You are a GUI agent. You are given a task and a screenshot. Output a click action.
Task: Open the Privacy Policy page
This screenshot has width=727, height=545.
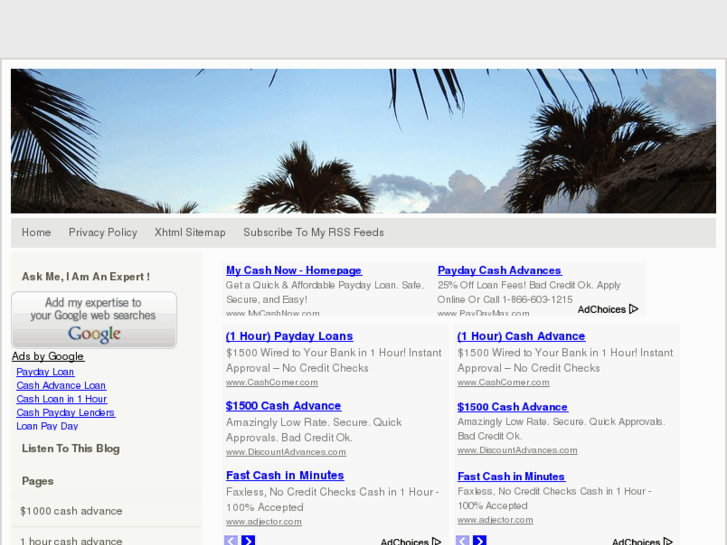coord(103,232)
